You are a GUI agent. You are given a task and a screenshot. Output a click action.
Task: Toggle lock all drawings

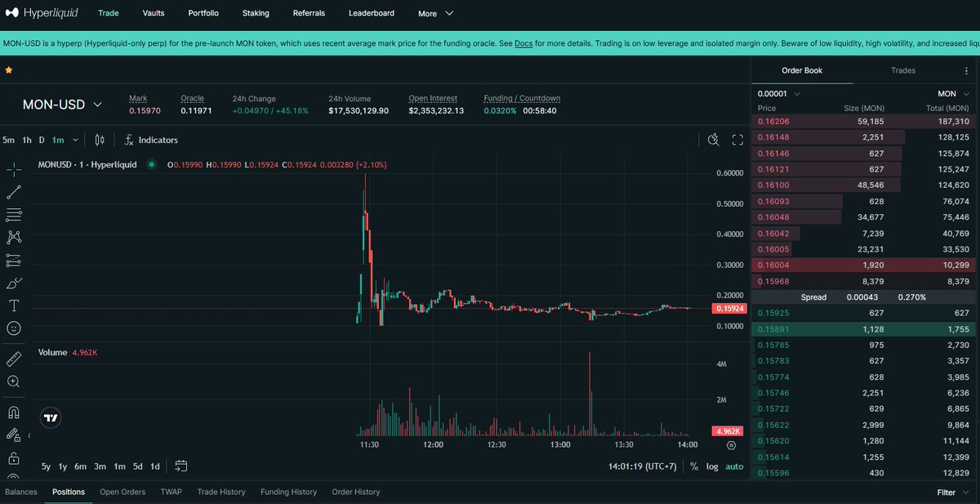coord(14,458)
